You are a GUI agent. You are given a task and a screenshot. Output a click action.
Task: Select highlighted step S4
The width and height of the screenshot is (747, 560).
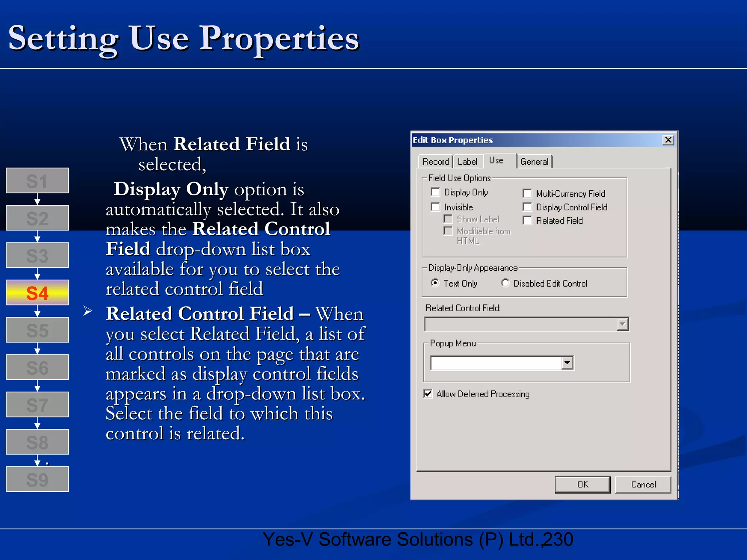coord(37,292)
